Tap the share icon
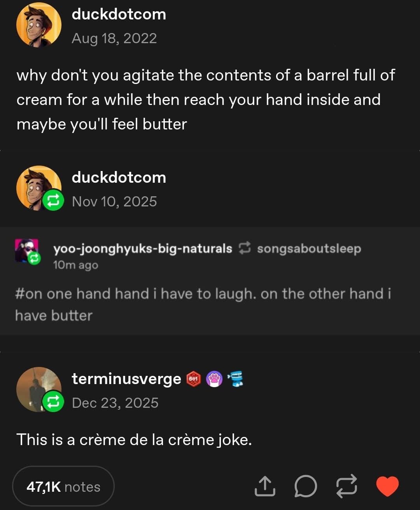Screen dimensions: 420x510 [x=264, y=486]
